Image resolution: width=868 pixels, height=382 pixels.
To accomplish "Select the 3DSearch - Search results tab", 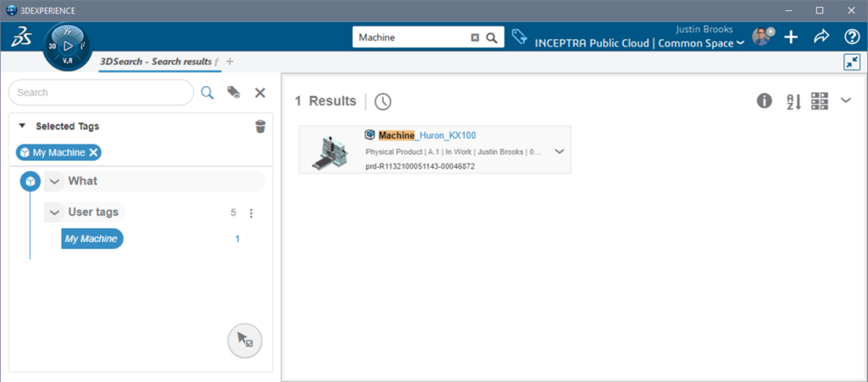I will pyautogui.click(x=154, y=62).
